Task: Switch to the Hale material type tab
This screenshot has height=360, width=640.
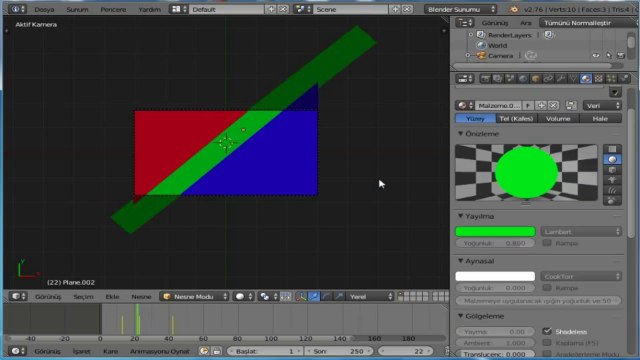Action: (600, 118)
